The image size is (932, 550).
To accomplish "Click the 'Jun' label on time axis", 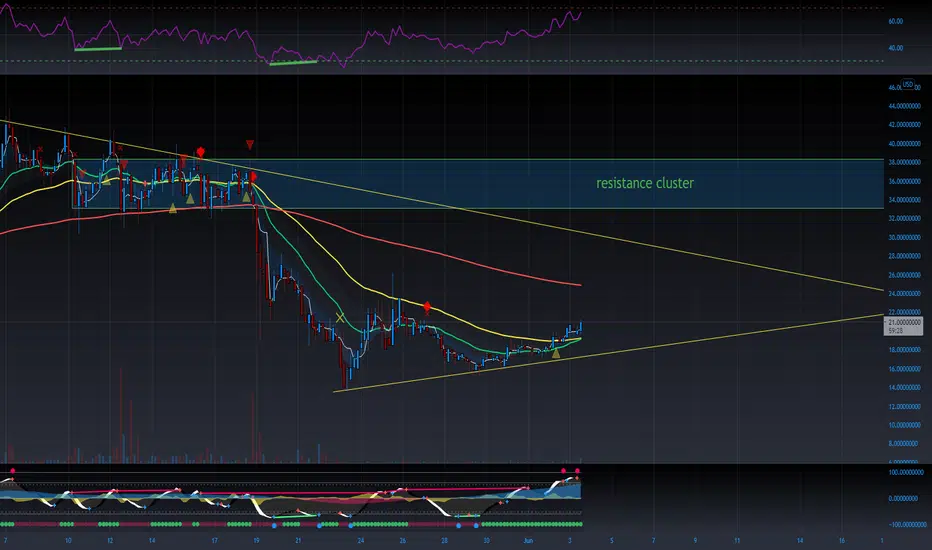I will click(x=528, y=540).
